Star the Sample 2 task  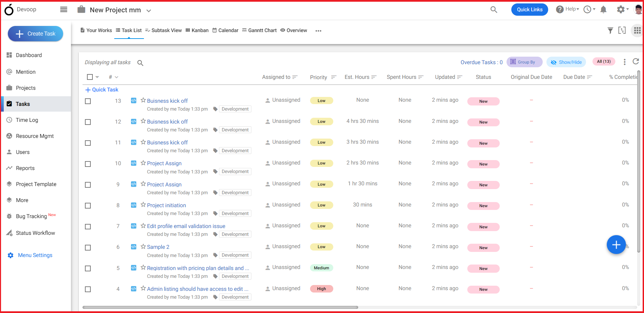pos(143,246)
